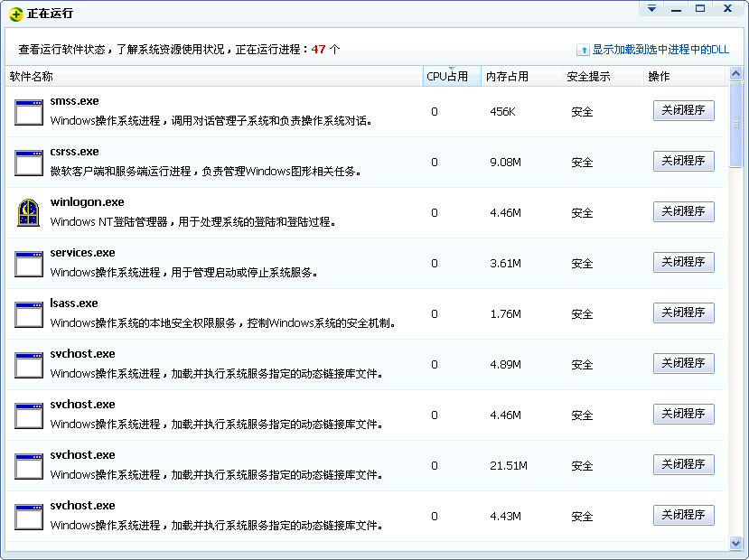Click the services.exe process icon
This screenshot has height=560, width=749.
(29, 264)
